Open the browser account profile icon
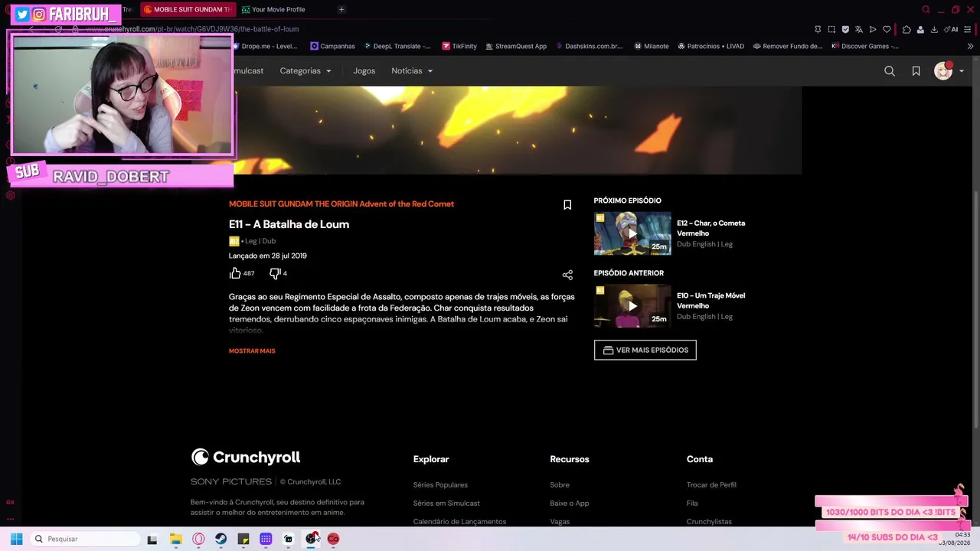Screen dimensions: 980x551 click(x=920, y=30)
